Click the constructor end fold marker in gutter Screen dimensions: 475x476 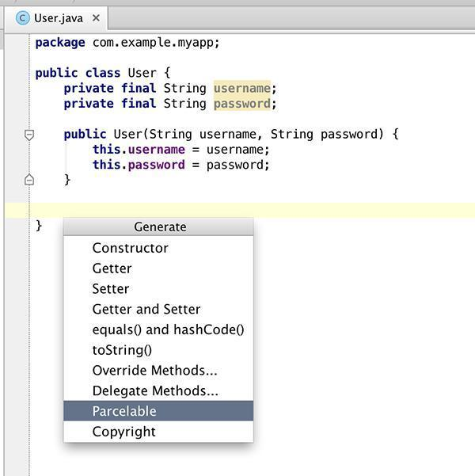29,180
